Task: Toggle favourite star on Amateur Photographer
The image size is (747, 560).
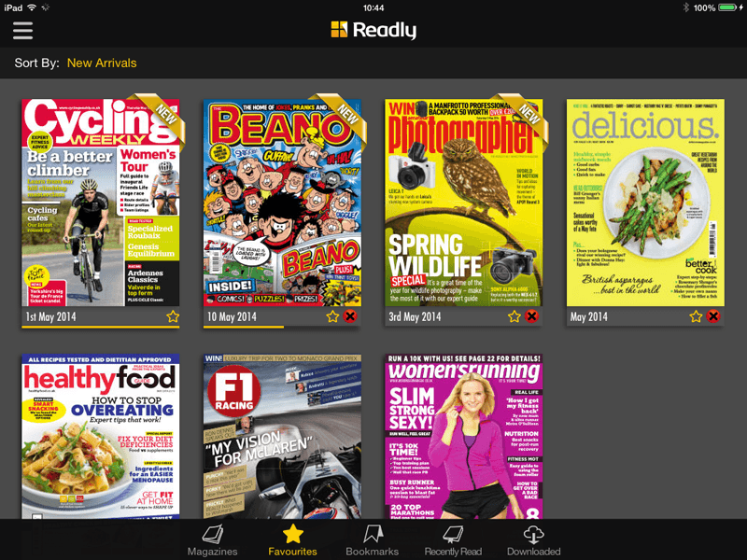Action: point(514,316)
